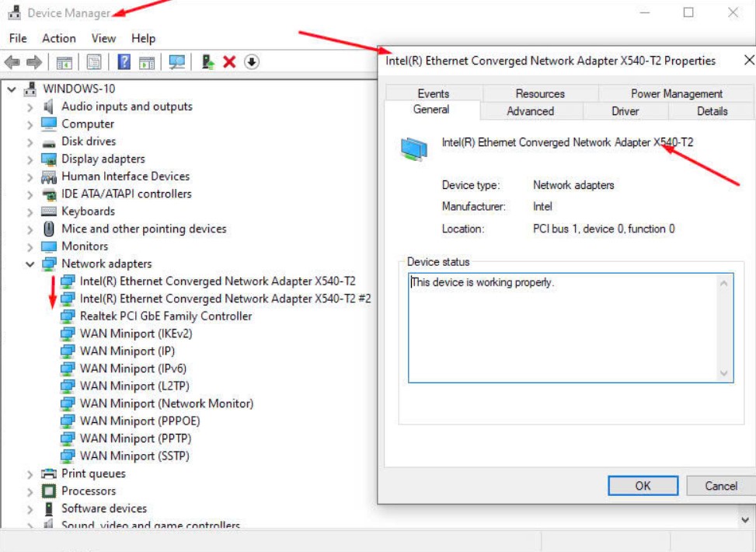Expand Audio inputs and outputs chevron

pyautogui.click(x=30, y=107)
